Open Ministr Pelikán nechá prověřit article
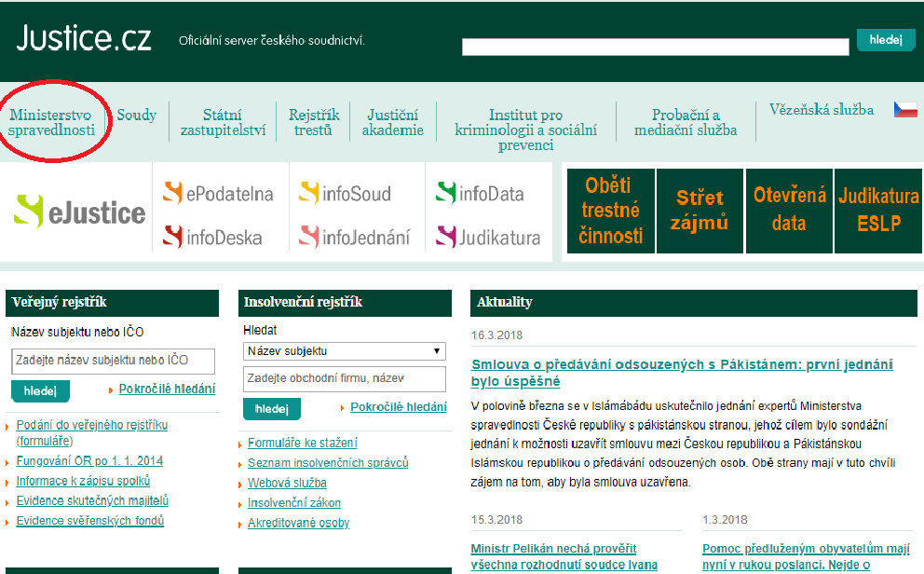The width and height of the screenshot is (924, 574). 564,557
